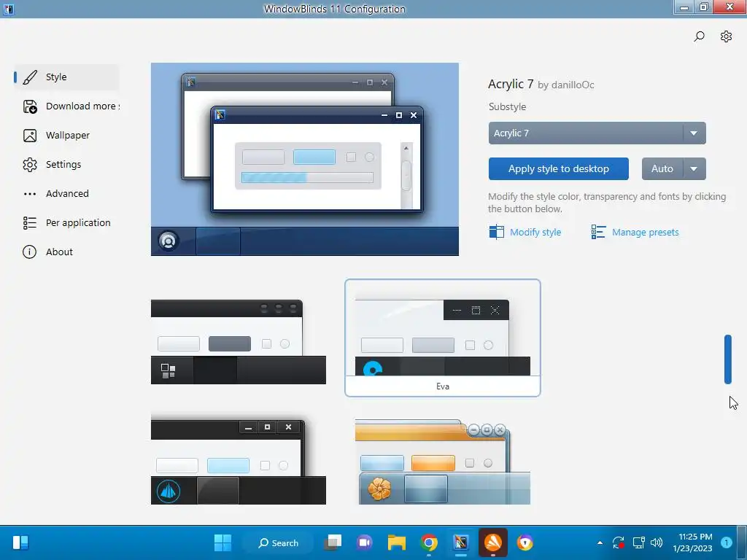Open the Acrylic 7 substyle dropdown
The width and height of the screenshot is (747, 560).
(597, 133)
